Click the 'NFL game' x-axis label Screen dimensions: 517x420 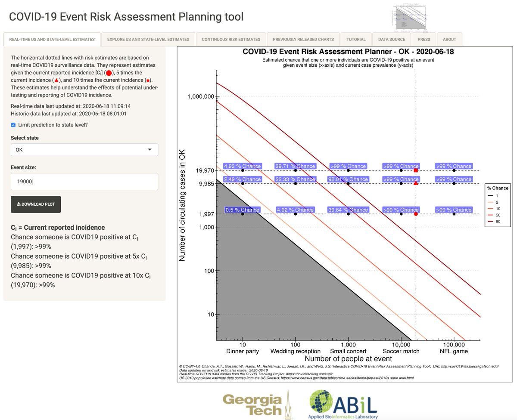(x=454, y=351)
